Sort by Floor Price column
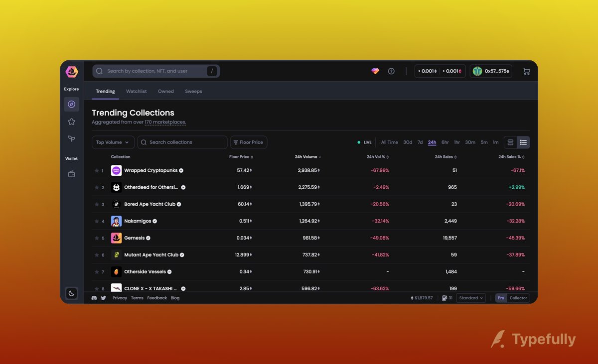Image resolution: width=598 pixels, height=364 pixels. (x=241, y=157)
